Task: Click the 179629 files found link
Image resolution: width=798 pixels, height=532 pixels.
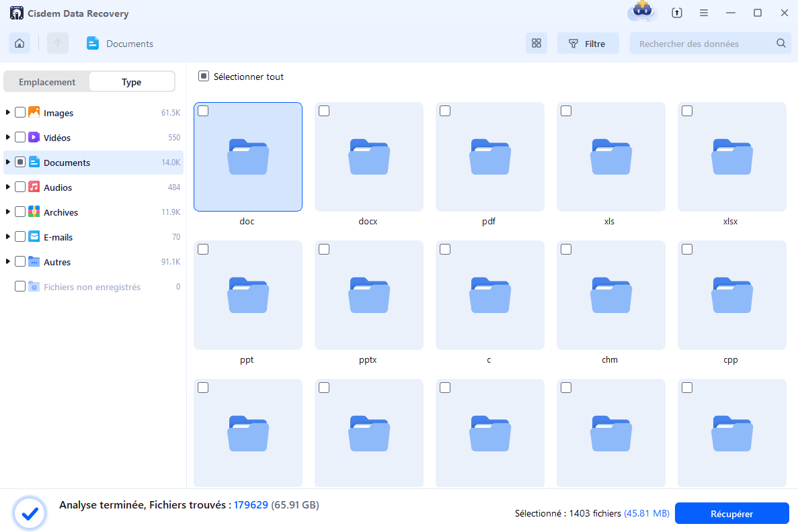Action: 251,505
